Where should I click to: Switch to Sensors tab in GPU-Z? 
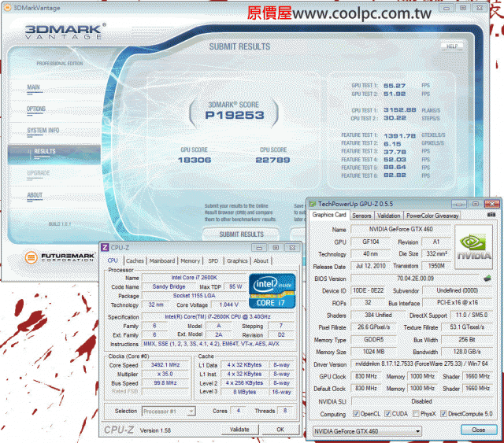361,216
